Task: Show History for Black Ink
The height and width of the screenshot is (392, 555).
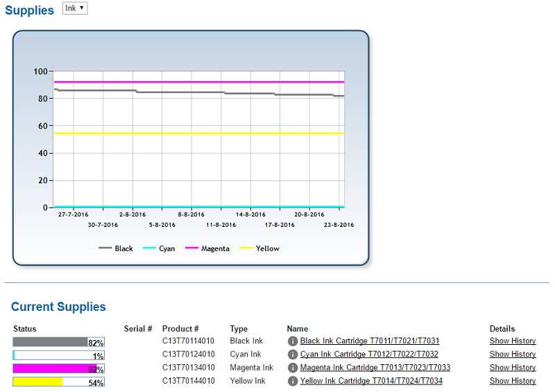Action: pyautogui.click(x=512, y=341)
